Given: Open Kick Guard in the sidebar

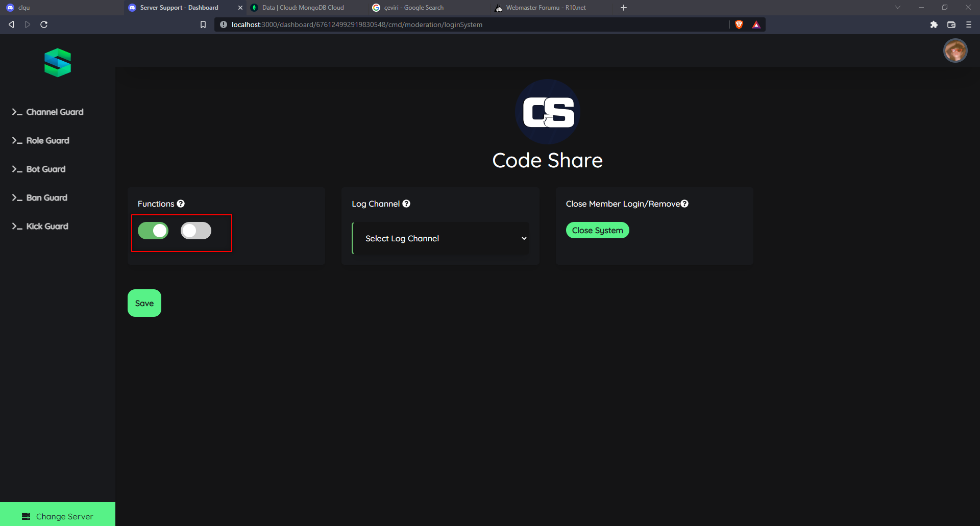Looking at the screenshot, I should click(x=40, y=226).
